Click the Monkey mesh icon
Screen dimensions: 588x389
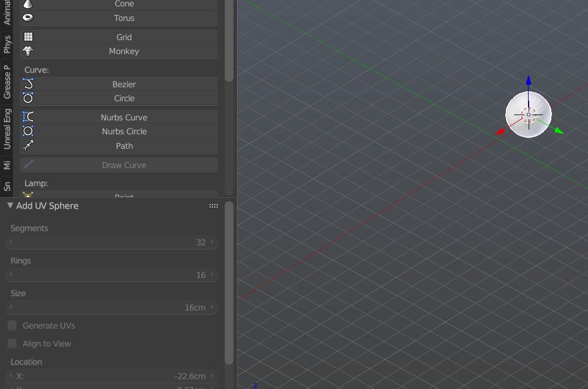[x=28, y=51]
